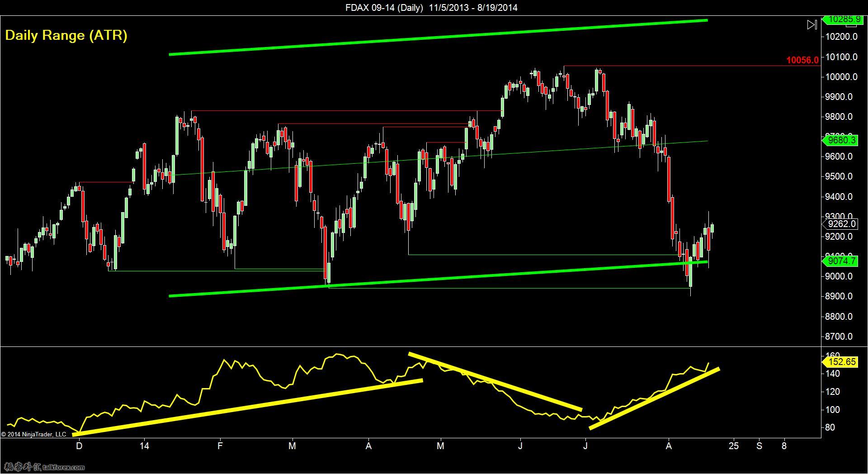Select the upper green channel trendline
The height and width of the screenshot is (474, 868).
[439, 37]
